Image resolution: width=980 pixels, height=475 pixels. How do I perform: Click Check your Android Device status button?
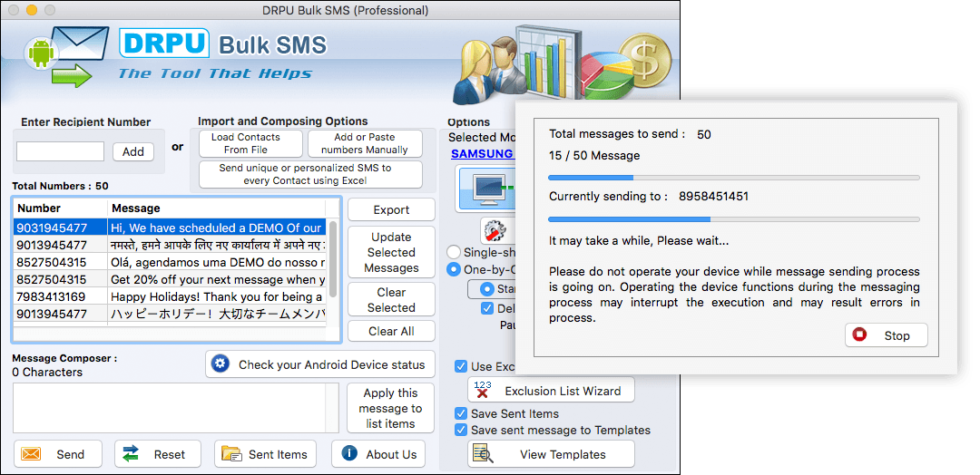coord(320,364)
